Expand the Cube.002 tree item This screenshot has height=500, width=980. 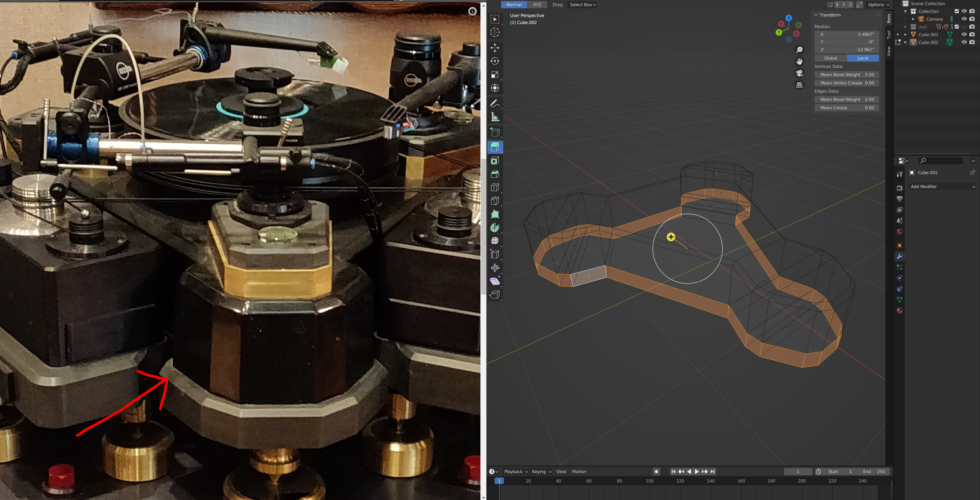[906, 42]
